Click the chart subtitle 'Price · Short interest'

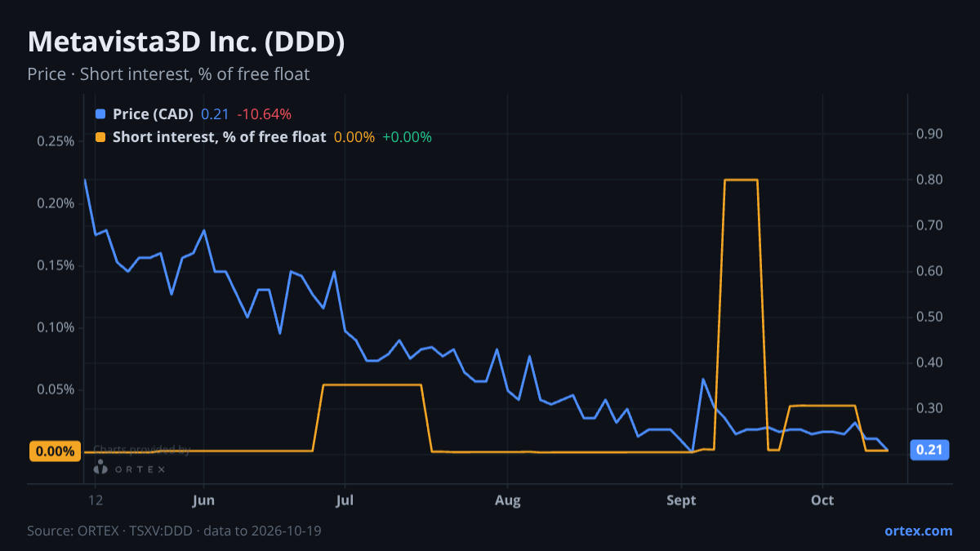(168, 74)
